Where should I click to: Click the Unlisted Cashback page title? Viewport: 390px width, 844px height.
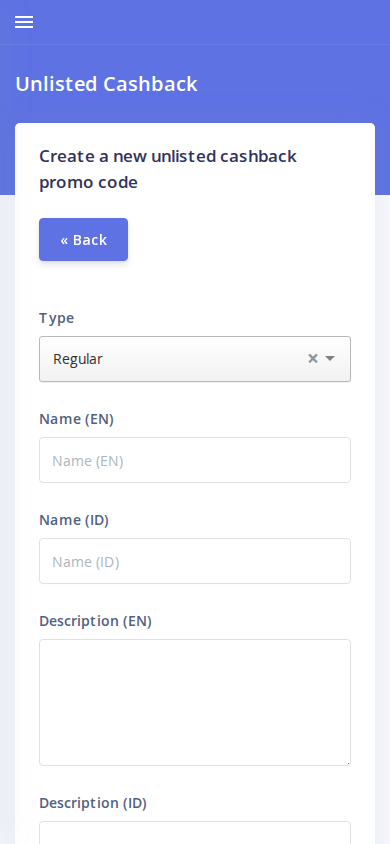107,85
